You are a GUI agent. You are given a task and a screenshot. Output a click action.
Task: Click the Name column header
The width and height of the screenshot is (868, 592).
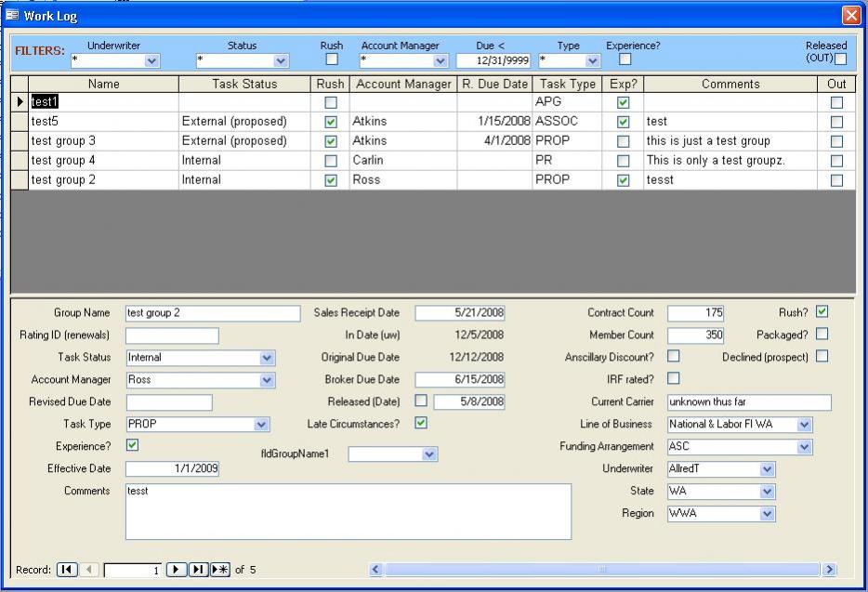103,84
